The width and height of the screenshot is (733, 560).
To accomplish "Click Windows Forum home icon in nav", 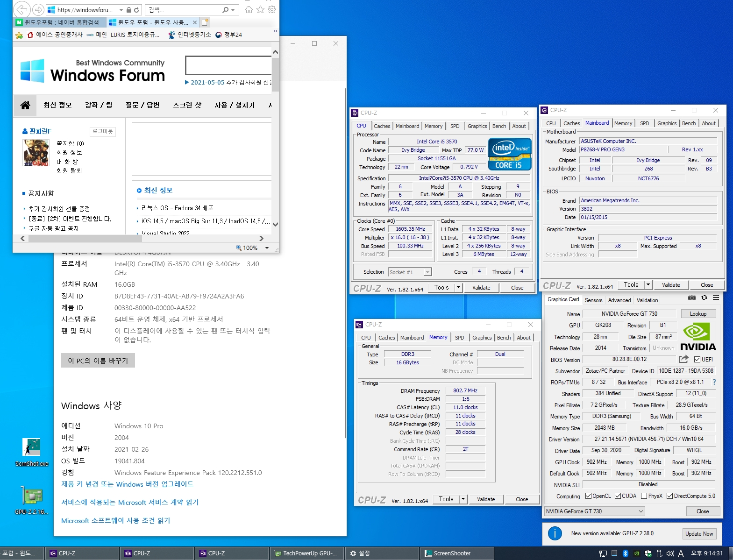I will click(x=25, y=105).
